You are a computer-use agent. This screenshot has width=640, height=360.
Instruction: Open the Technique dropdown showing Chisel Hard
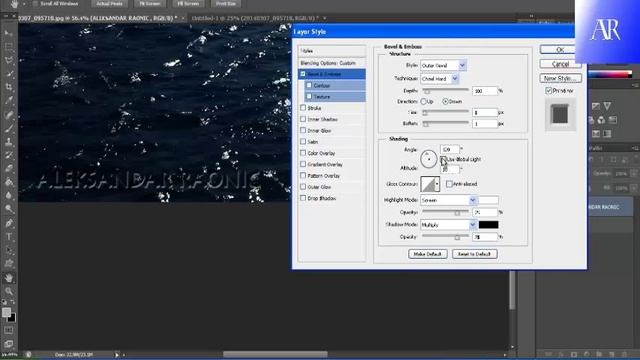[440, 78]
